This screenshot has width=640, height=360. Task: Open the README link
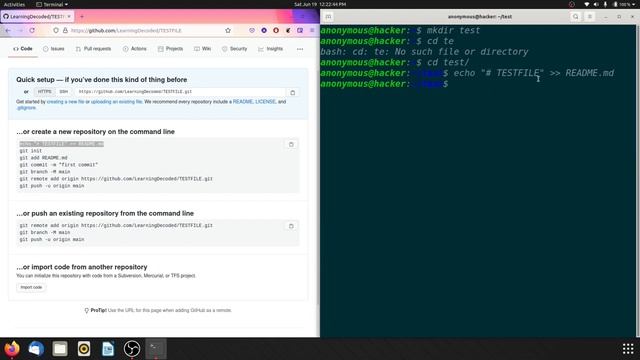tap(242, 102)
